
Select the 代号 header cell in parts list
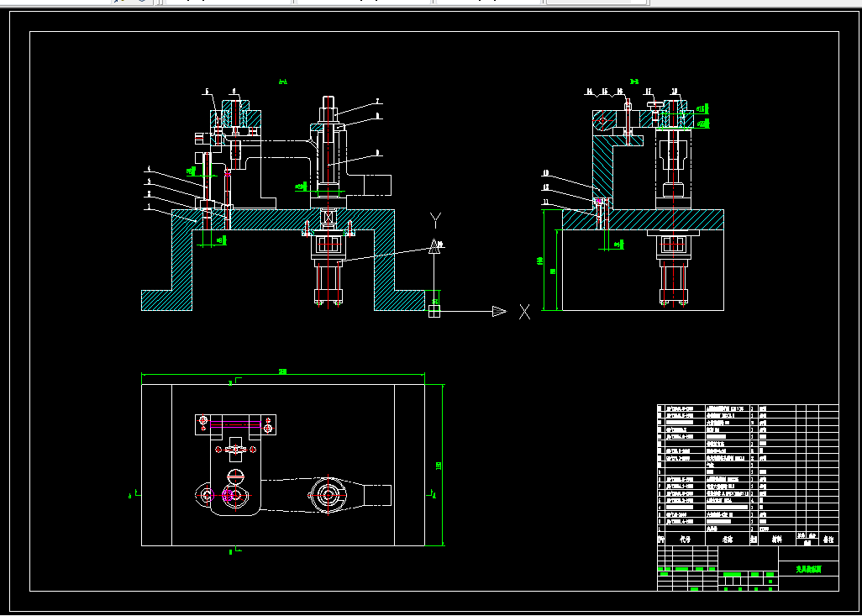[x=685, y=540]
